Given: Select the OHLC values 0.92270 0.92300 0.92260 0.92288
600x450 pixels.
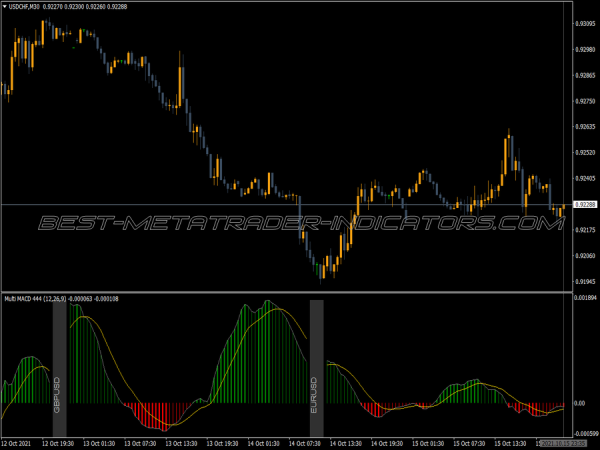Looking at the screenshot, I should [x=85, y=7].
